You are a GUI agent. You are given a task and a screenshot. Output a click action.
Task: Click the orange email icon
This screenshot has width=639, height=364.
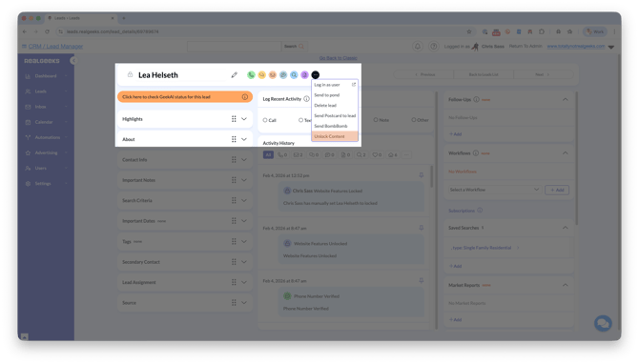coord(273,75)
